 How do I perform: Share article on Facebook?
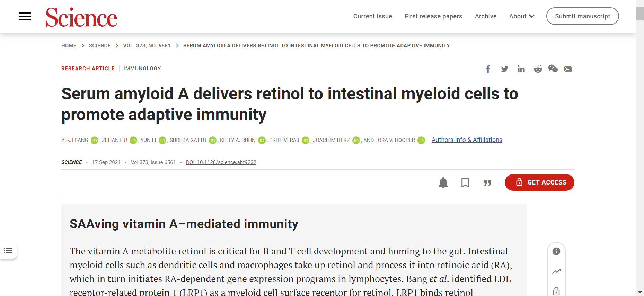[x=488, y=69]
